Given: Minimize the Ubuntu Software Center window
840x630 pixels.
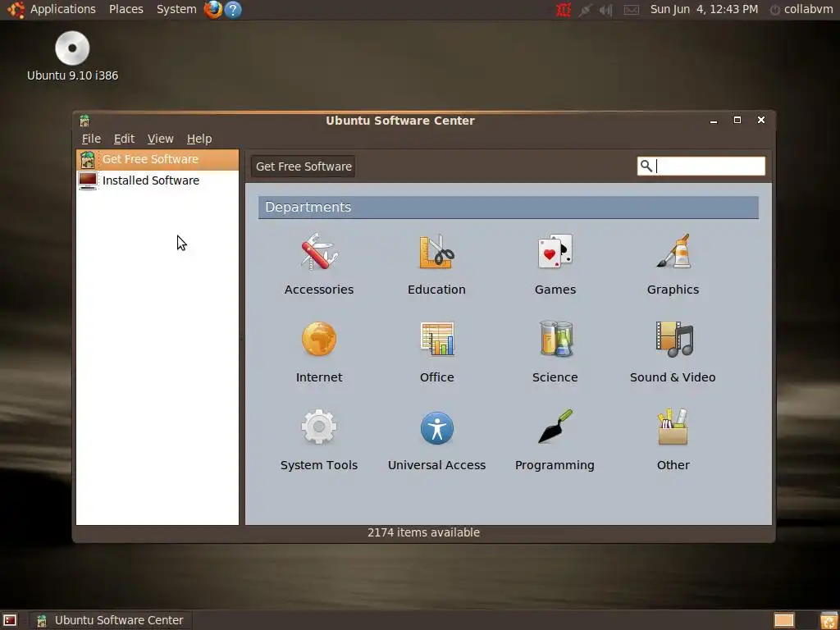Looking at the screenshot, I should pos(714,121).
